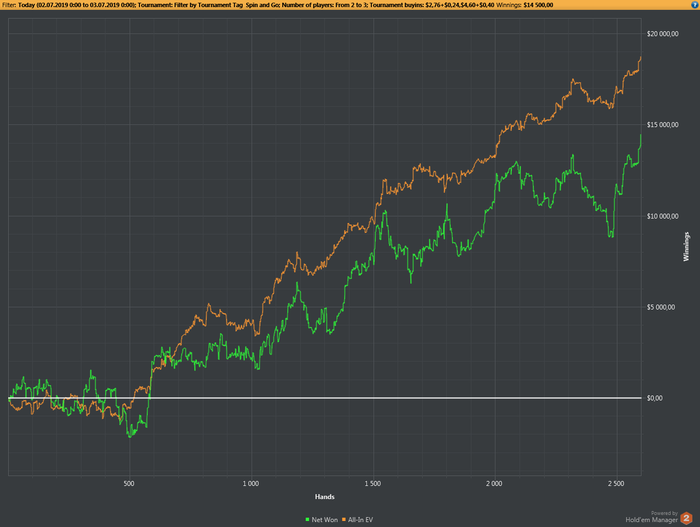Click the 1 000 hands axis label
700x527 pixels.
tap(251, 484)
